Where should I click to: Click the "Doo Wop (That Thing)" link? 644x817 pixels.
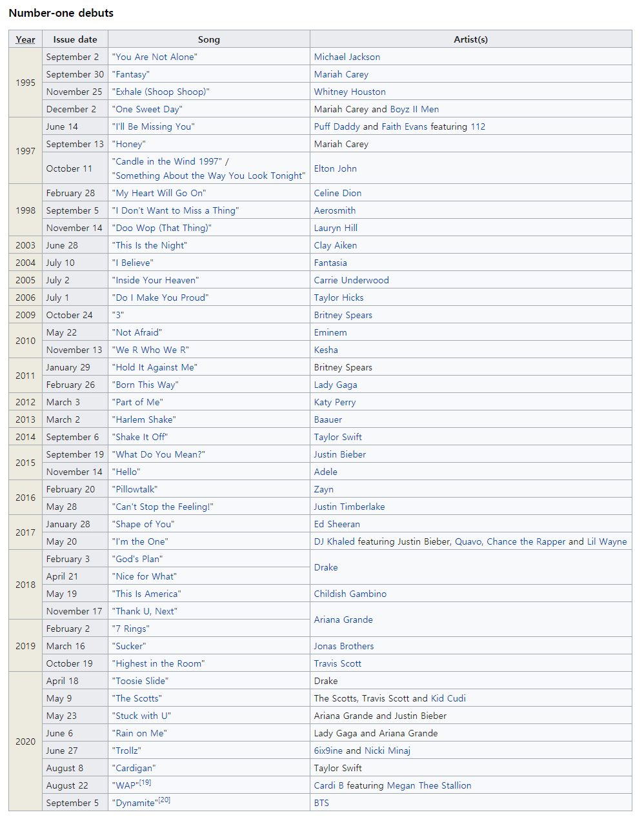(x=162, y=228)
